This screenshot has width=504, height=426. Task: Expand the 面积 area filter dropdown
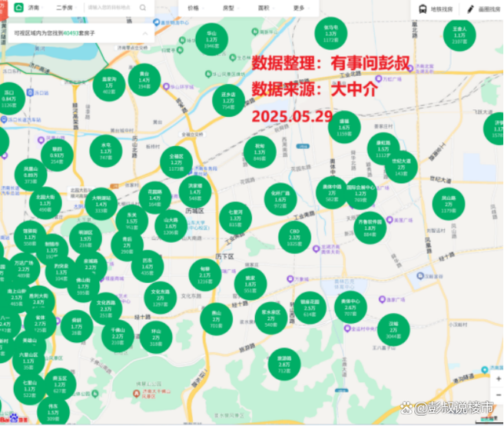[266, 7]
